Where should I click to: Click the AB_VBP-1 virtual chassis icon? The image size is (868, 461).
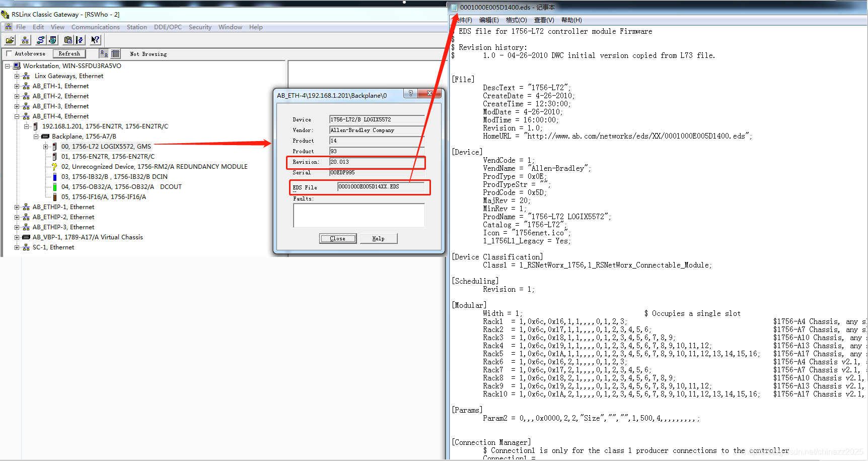pyautogui.click(x=26, y=237)
